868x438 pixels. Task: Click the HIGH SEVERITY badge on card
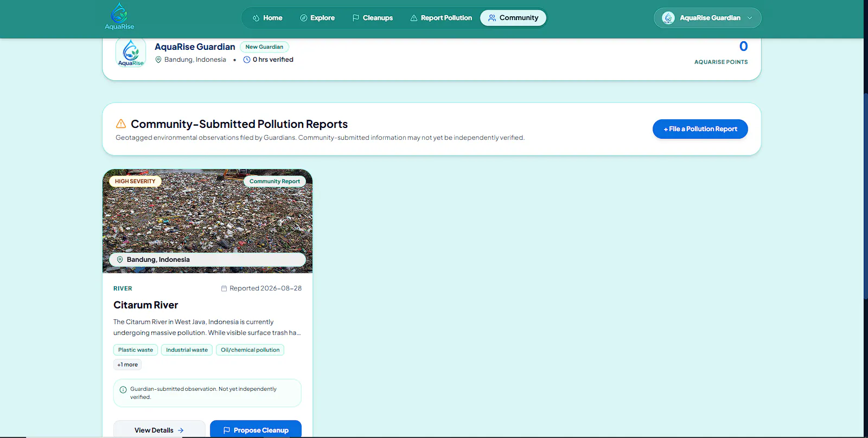[135, 182]
